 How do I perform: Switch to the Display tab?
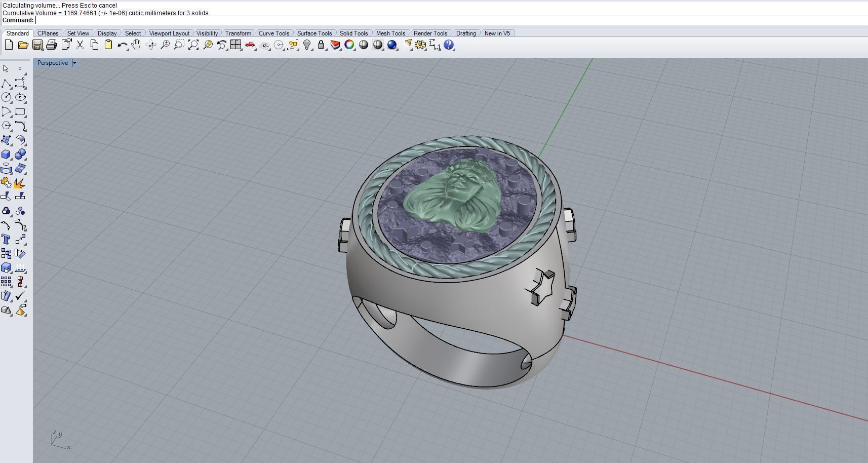click(x=107, y=33)
